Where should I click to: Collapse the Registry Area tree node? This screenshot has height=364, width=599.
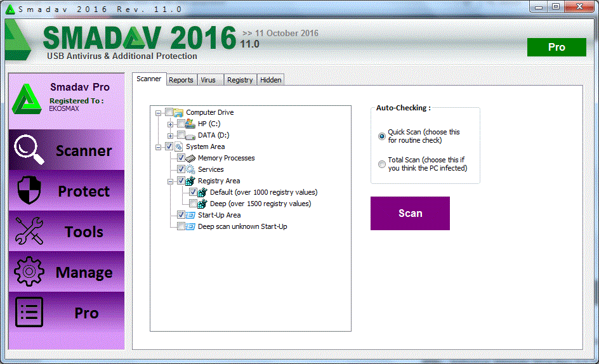pos(170,182)
